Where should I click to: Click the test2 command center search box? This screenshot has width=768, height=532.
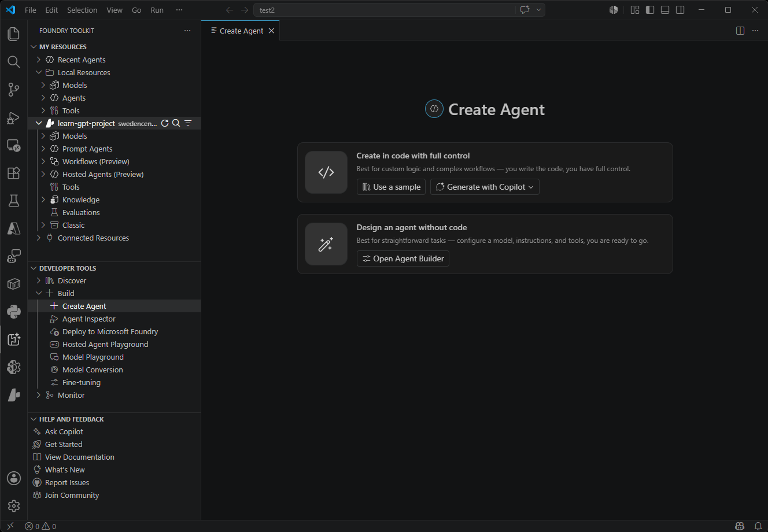384,10
